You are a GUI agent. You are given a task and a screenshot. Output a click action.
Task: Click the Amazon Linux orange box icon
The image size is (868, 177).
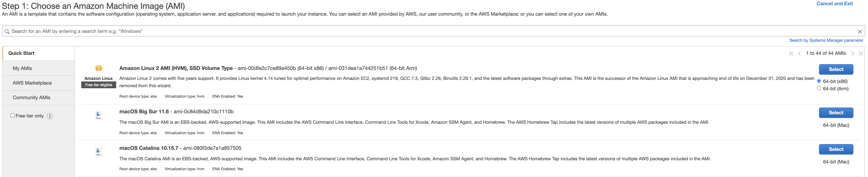click(98, 68)
